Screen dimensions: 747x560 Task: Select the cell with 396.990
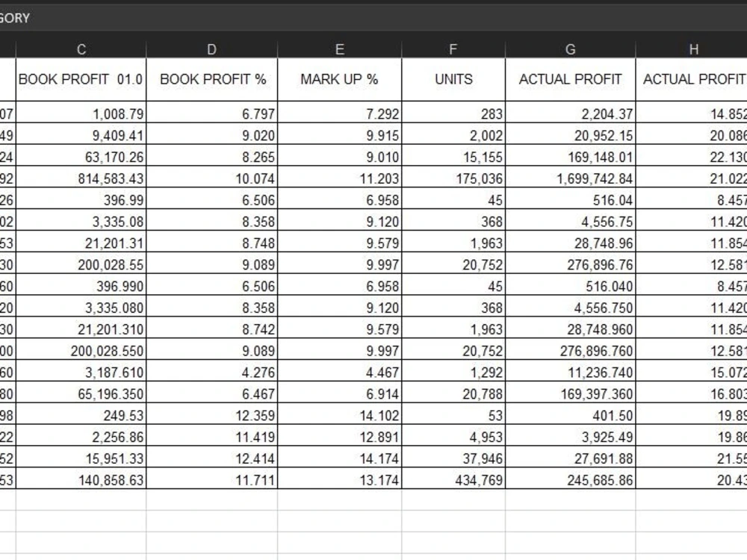tap(81, 284)
